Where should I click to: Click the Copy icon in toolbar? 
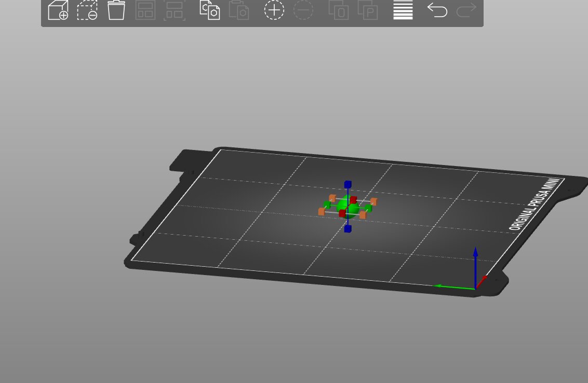click(x=210, y=10)
